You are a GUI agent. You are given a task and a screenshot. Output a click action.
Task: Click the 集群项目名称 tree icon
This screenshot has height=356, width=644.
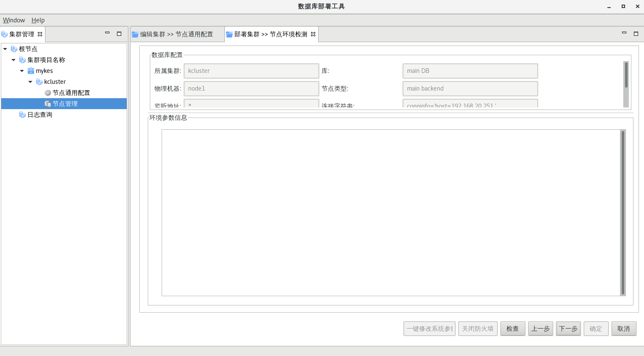pos(22,60)
